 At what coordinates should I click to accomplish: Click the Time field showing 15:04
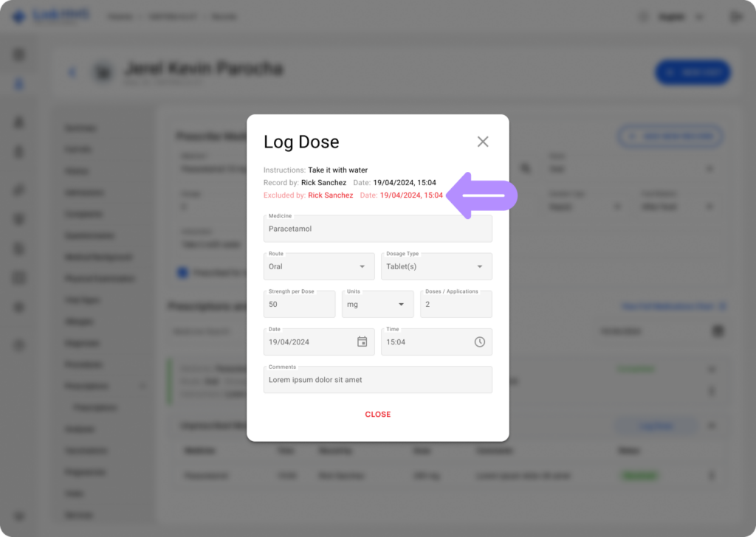coord(427,342)
